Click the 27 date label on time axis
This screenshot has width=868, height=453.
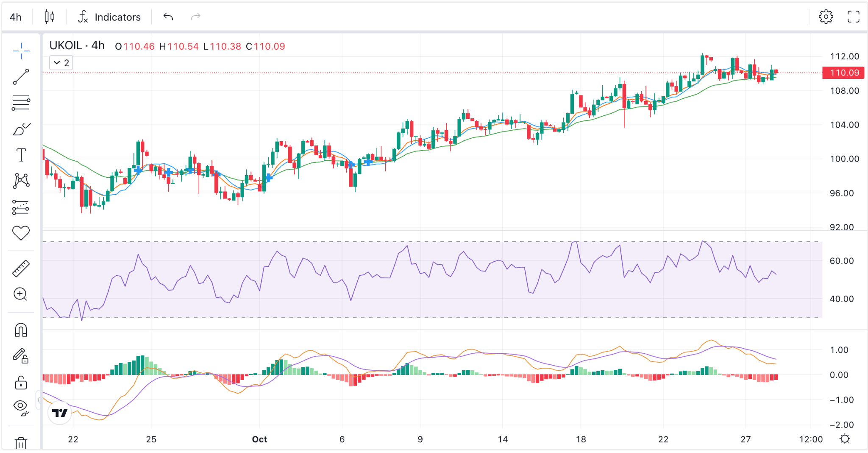[x=746, y=439]
